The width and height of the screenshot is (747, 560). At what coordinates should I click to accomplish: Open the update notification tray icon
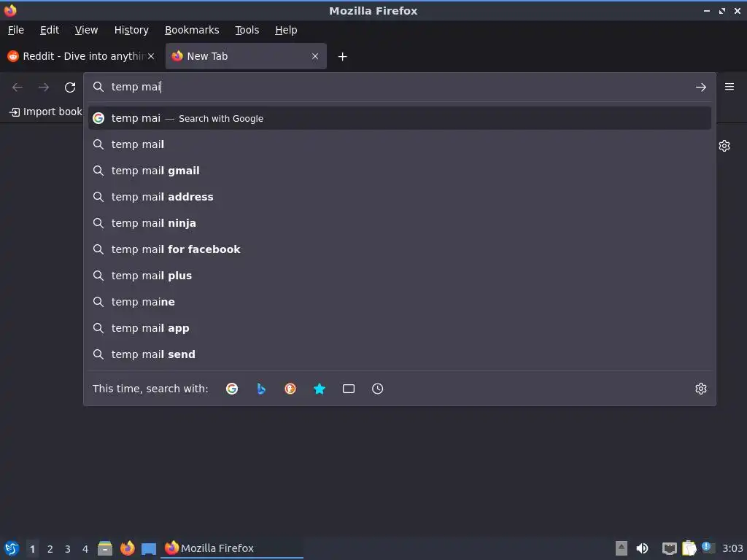[708, 548]
